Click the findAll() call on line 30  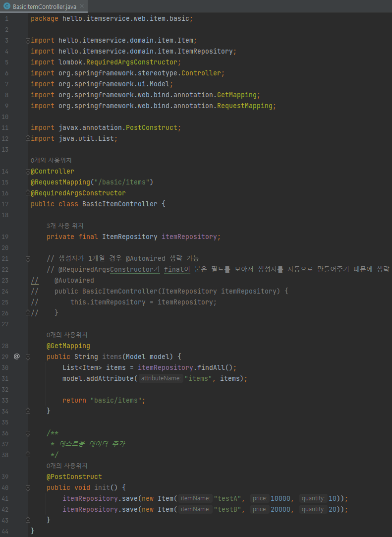215,367
